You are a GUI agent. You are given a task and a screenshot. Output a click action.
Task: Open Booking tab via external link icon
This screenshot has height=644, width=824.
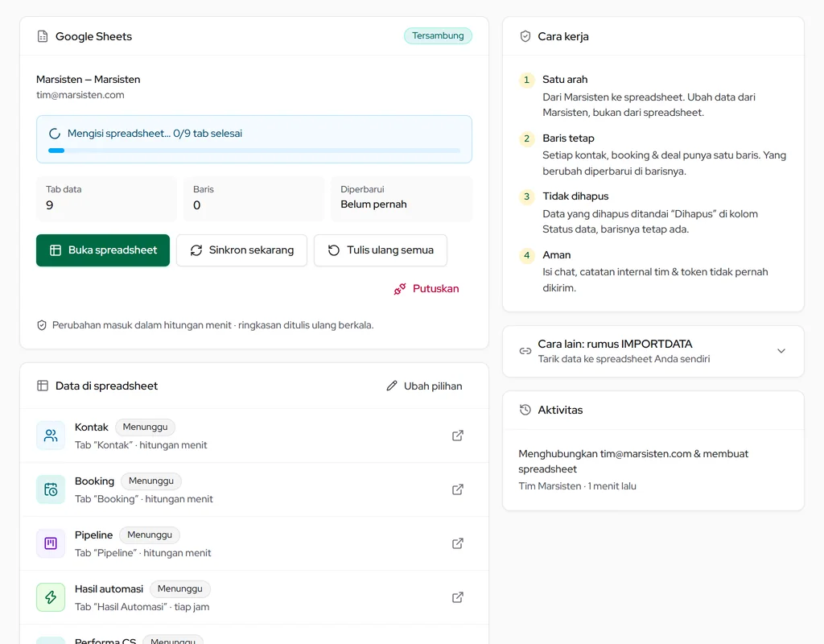tap(458, 489)
